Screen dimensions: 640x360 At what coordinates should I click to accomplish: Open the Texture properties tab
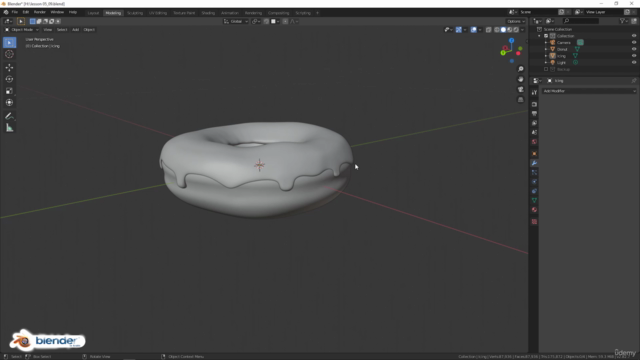coord(534,222)
